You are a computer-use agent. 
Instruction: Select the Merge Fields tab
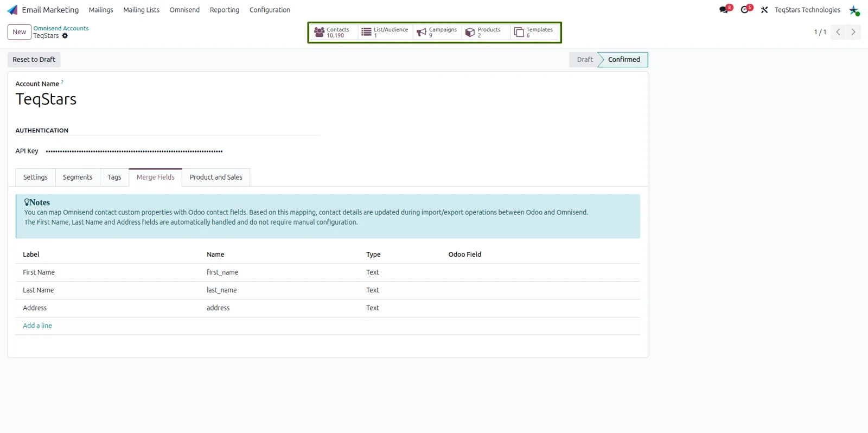[x=156, y=177]
